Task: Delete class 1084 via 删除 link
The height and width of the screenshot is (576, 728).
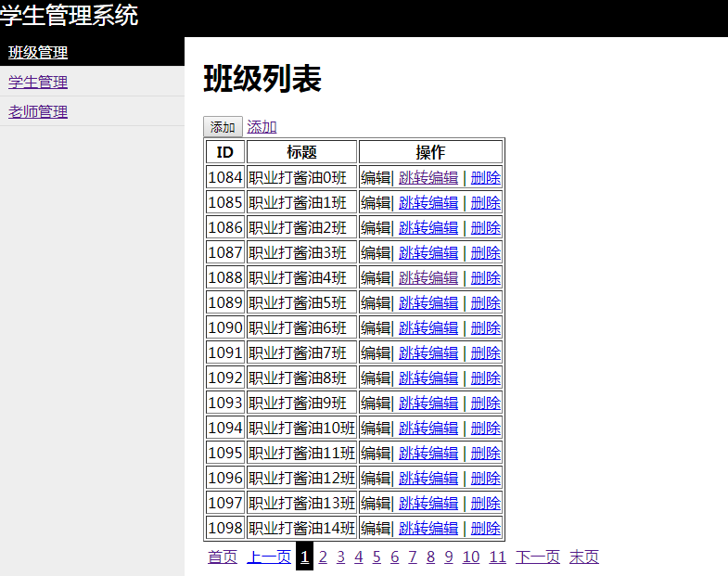Action: coord(486,177)
